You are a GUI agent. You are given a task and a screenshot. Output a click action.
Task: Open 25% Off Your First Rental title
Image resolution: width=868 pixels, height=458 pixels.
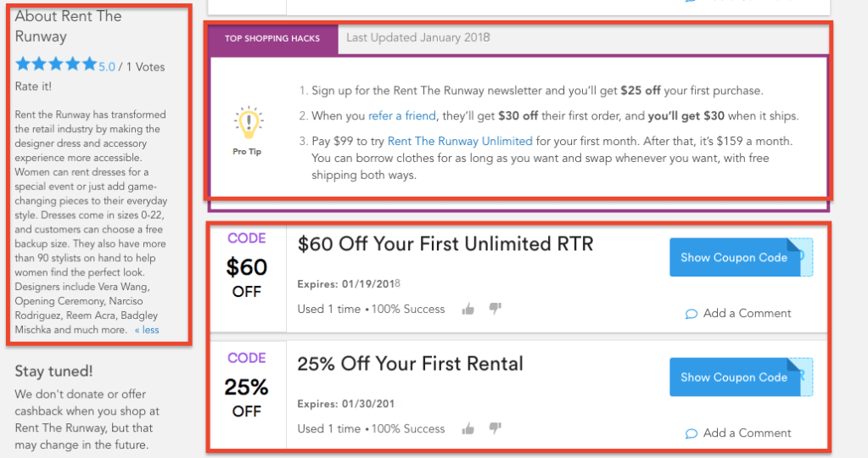point(410,364)
